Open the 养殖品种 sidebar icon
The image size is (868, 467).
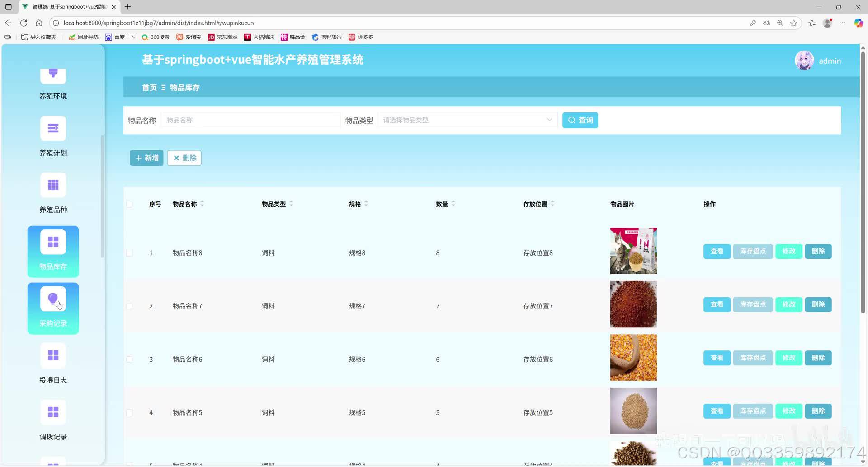pyautogui.click(x=53, y=185)
